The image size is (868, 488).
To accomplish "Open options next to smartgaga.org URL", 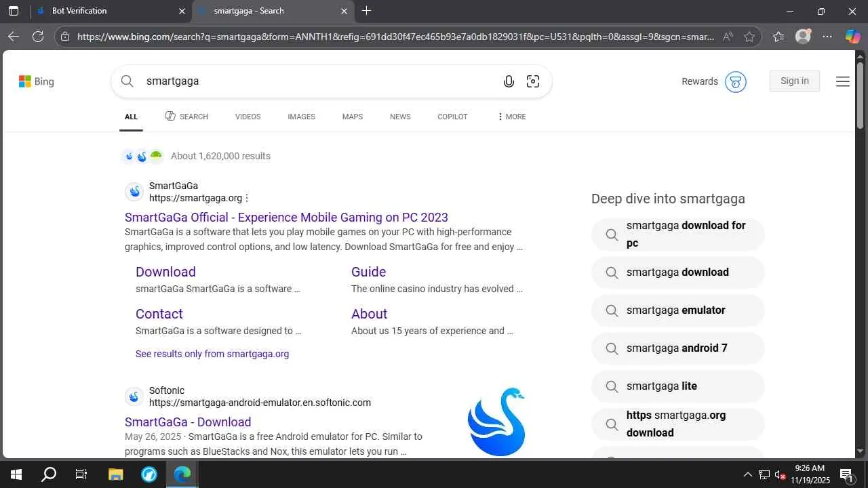I will pos(247,199).
